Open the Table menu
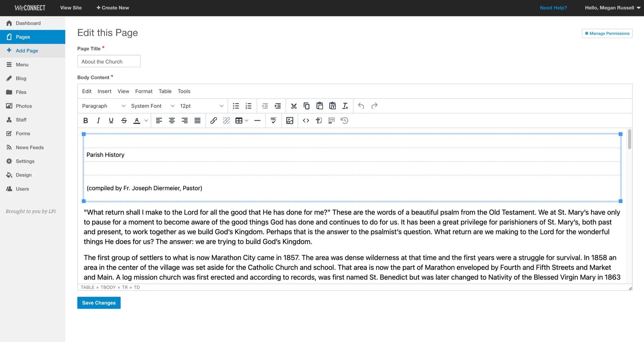Viewport: 644px width, 342px height. click(x=165, y=91)
